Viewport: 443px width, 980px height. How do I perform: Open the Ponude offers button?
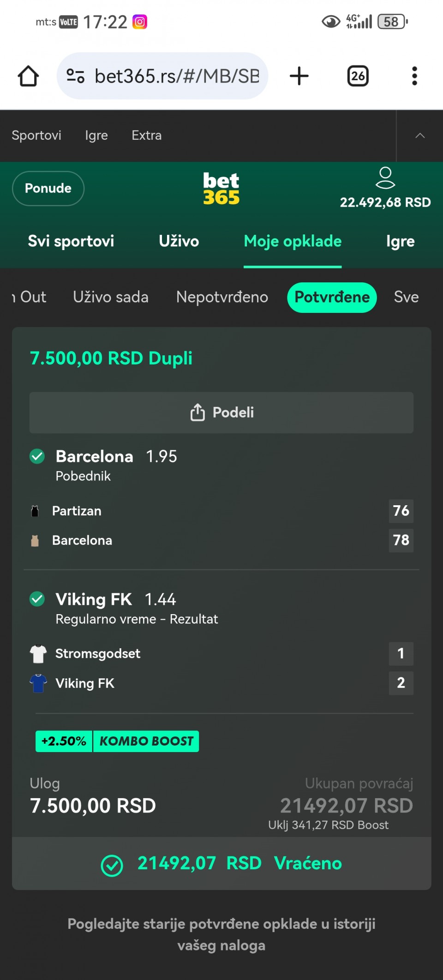[48, 188]
